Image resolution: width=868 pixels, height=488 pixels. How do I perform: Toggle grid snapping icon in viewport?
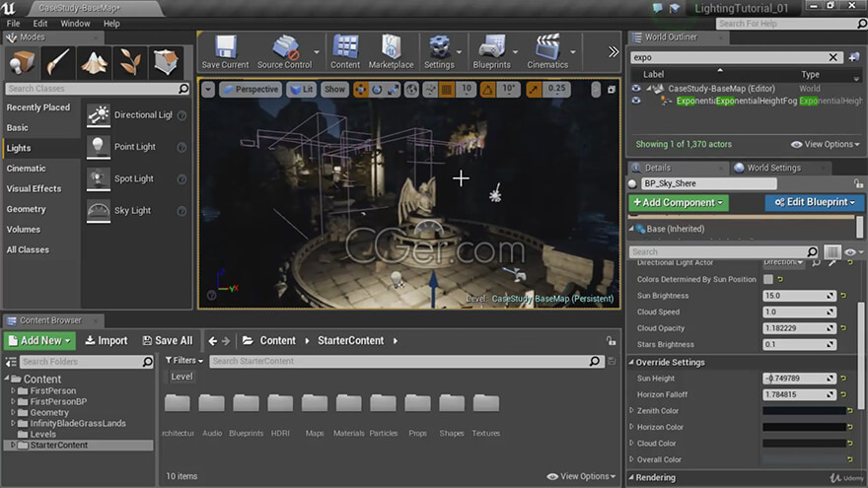coord(447,90)
